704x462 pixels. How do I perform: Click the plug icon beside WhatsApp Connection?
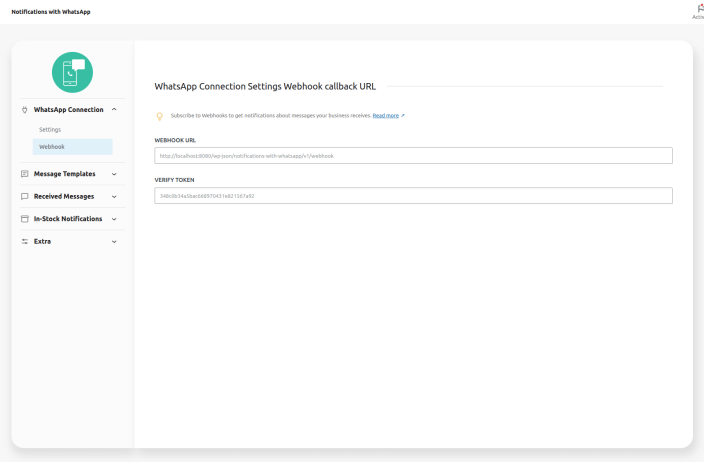[25, 110]
